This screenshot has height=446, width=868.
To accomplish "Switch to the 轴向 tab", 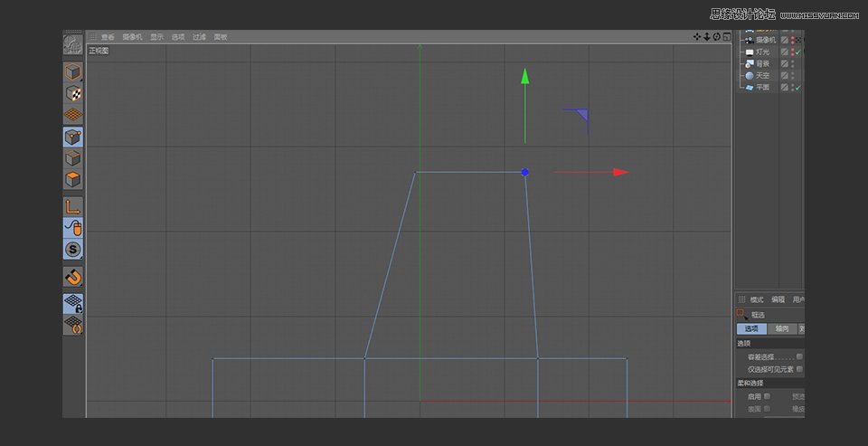I will coord(781,329).
